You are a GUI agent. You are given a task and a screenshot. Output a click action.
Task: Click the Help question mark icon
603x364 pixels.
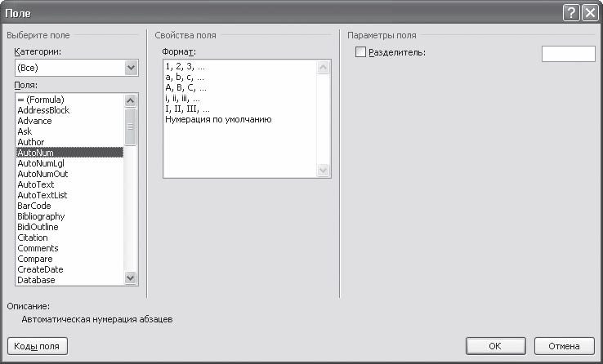point(571,13)
